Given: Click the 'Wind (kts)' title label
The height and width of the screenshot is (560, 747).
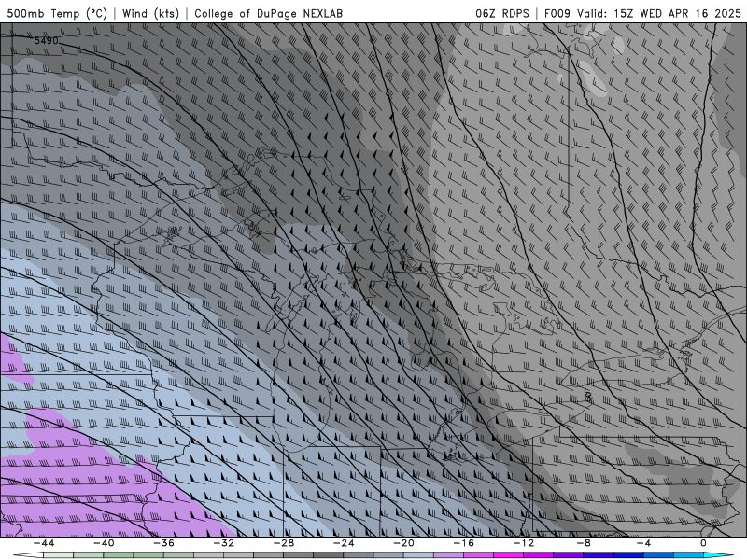Looking at the screenshot, I should tap(150, 13).
